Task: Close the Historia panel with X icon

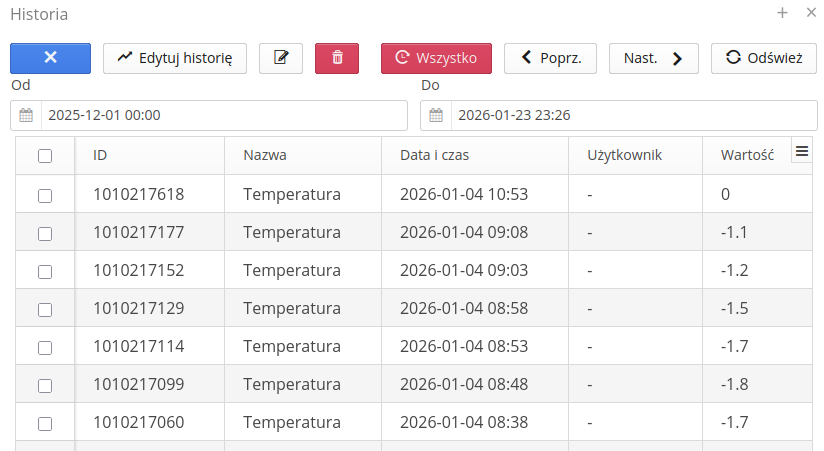Action: [811, 13]
